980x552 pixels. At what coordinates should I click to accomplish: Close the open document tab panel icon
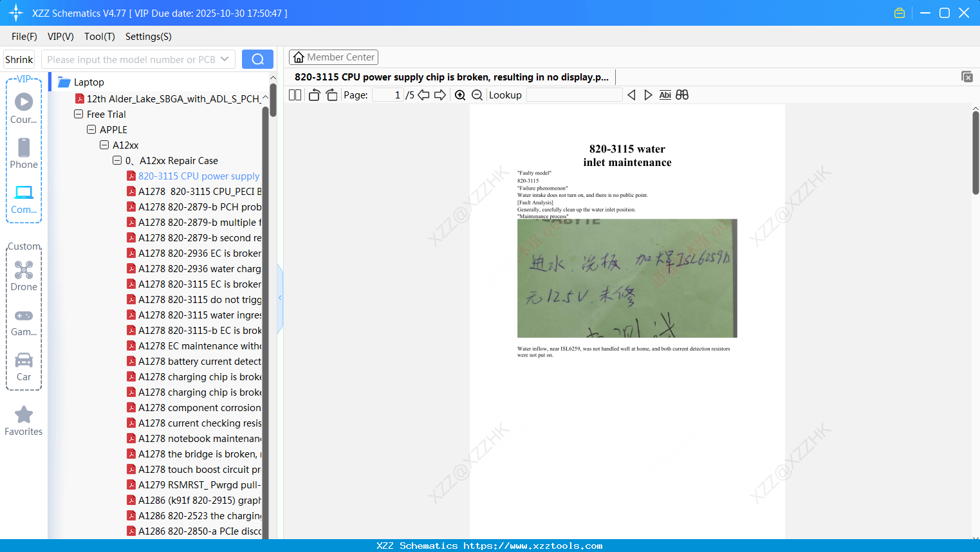pyautogui.click(x=967, y=77)
